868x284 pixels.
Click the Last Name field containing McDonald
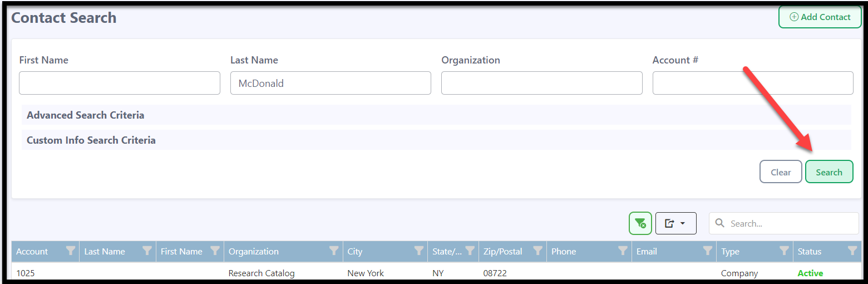click(x=331, y=83)
